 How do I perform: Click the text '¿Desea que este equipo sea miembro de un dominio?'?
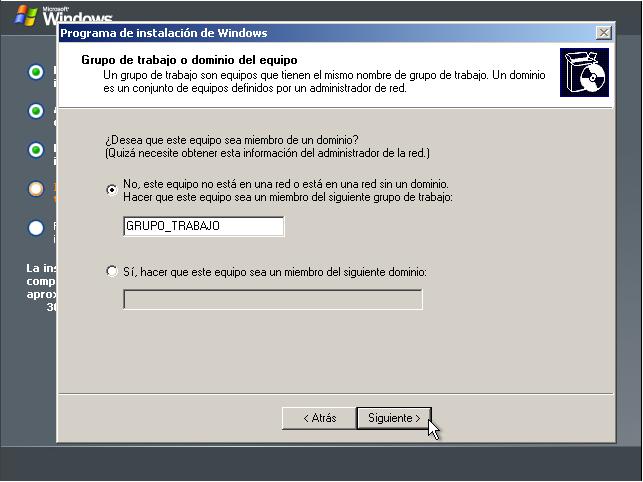click(232, 140)
